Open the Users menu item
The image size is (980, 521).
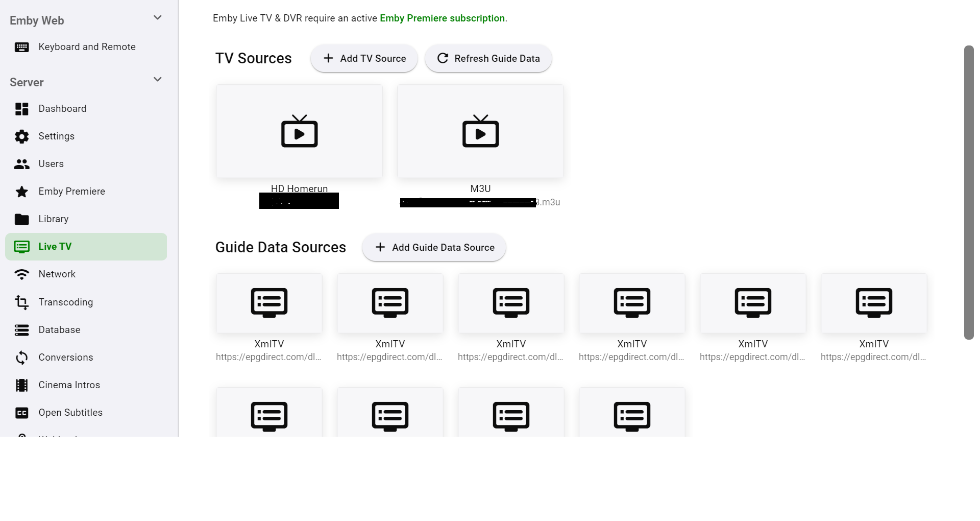point(86,164)
